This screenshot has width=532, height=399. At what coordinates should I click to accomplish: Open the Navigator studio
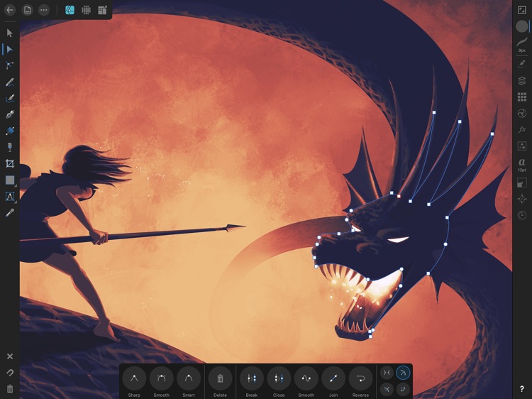pyautogui.click(x=521, y=199)
